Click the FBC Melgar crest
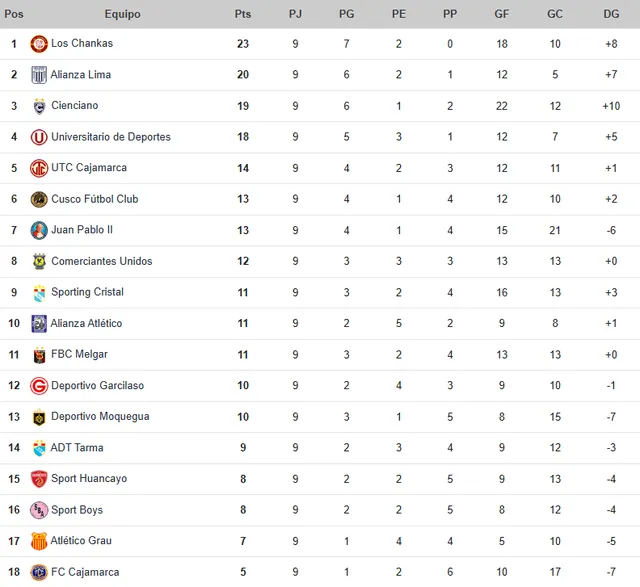 pyautogui.click(x=39, y=355)
